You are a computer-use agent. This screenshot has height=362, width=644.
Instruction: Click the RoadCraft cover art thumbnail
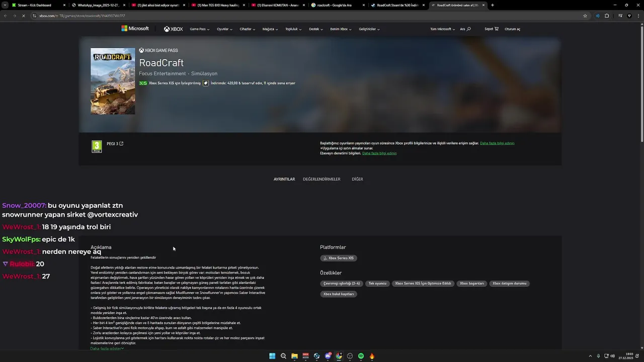[113, 81]
